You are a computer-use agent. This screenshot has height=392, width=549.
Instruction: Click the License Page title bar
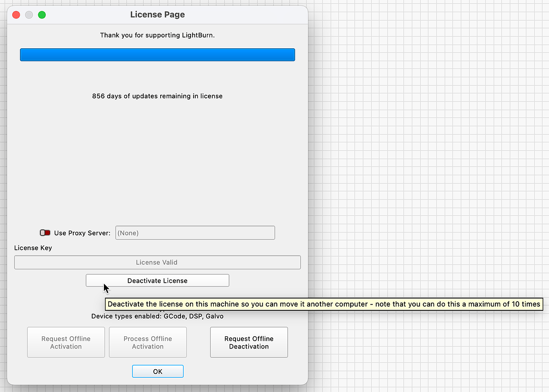[x=157, y=14]
